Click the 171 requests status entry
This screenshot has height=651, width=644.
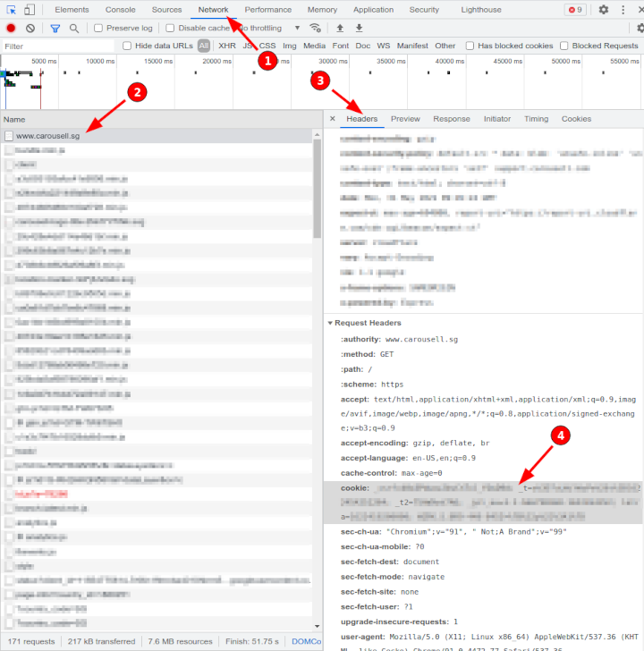(x=31, y=641)
